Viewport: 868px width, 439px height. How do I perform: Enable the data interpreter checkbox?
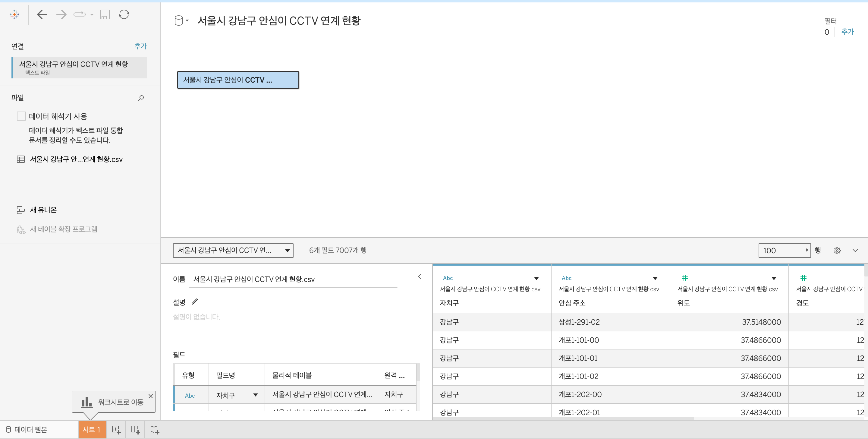(x=21, y=116)
